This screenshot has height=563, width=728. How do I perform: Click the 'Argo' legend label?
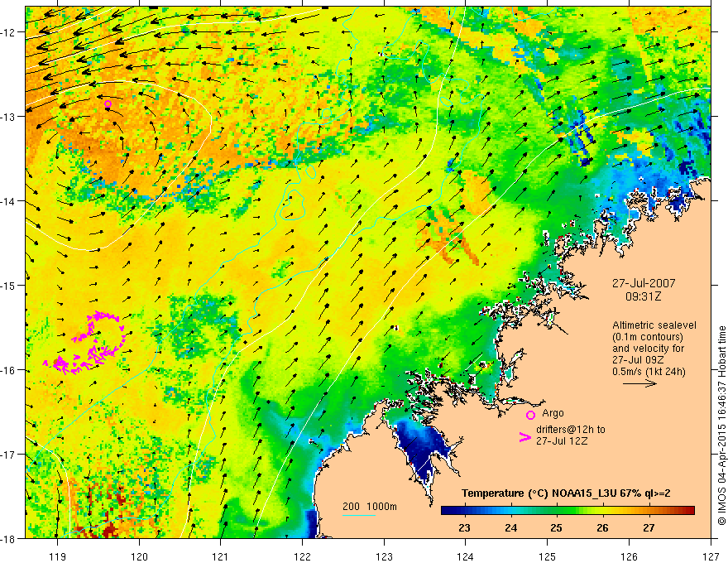click(553, 413)
